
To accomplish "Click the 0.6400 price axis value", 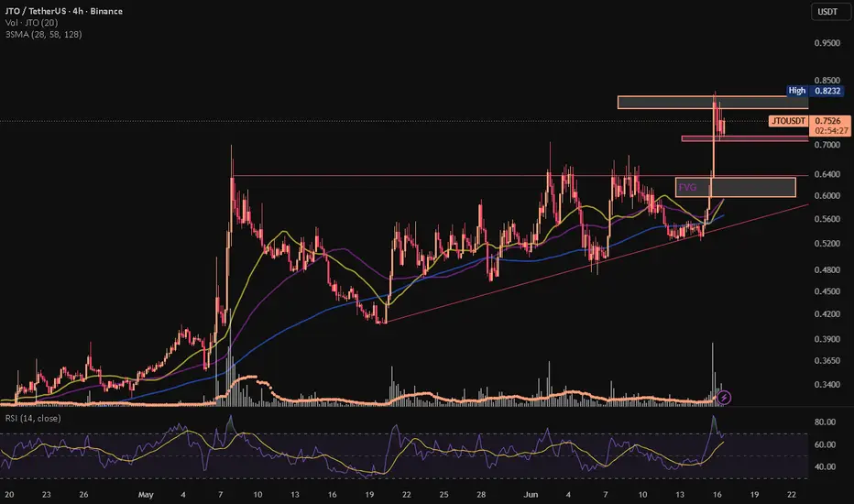I will pos(827,174).
